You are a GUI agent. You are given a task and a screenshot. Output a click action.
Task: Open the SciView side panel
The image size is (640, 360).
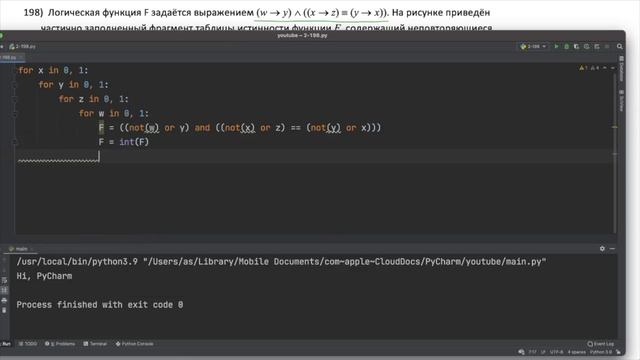(x=621, y=101)
